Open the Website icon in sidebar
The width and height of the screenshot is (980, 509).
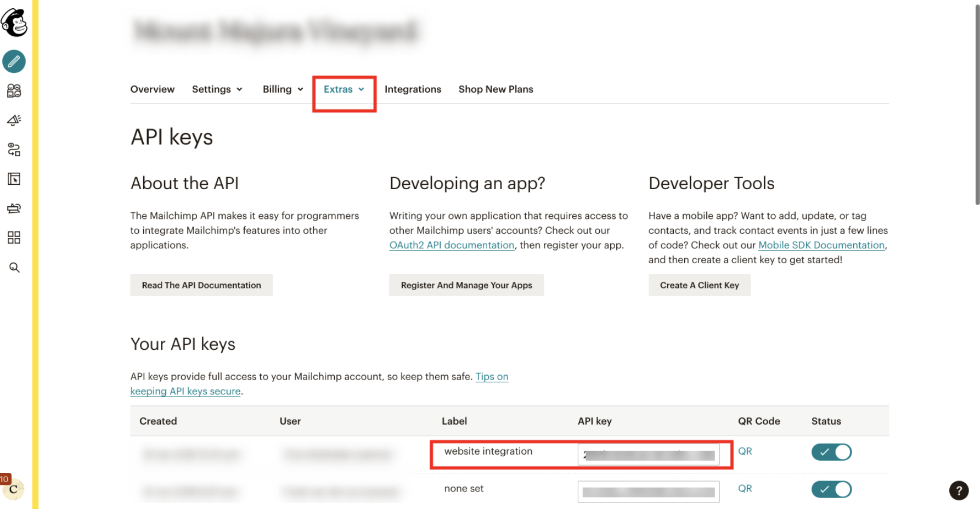click(x=14, y=179)
